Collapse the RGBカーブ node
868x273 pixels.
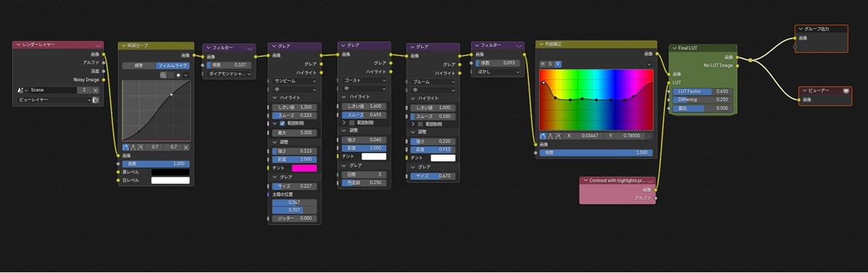click(123, 45)
